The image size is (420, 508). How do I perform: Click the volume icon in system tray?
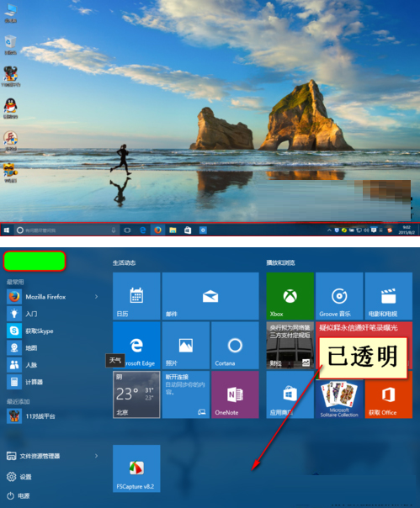[x=366, y=230]
